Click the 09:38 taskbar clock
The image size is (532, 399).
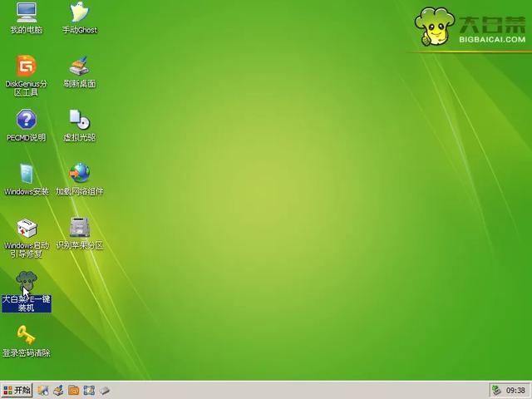coord(515,391)
